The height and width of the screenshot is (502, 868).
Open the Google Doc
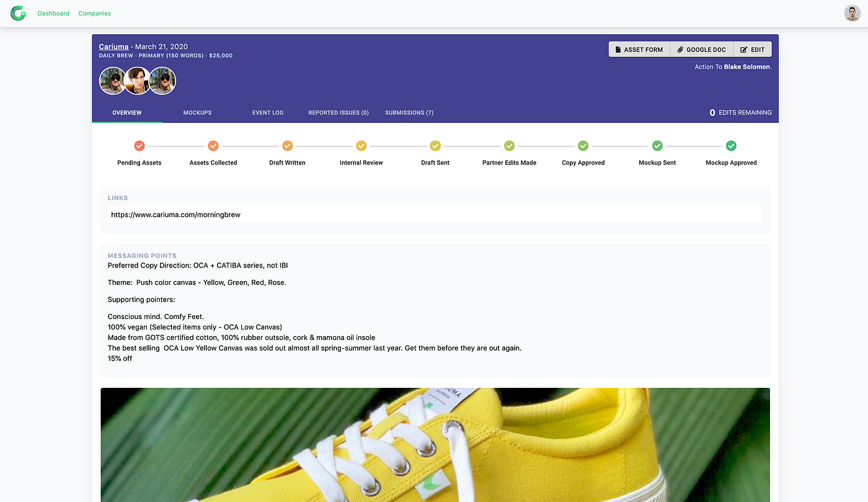[x=702, y=50]
